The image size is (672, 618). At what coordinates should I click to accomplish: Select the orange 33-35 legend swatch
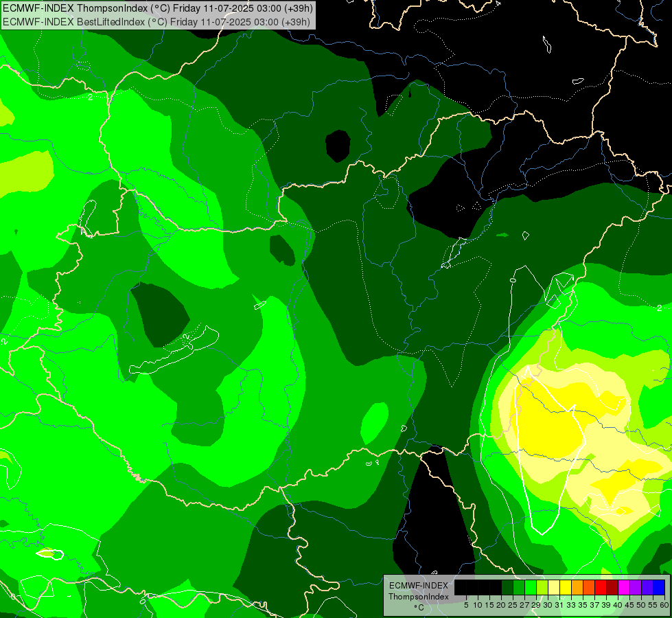coord(577,587)
